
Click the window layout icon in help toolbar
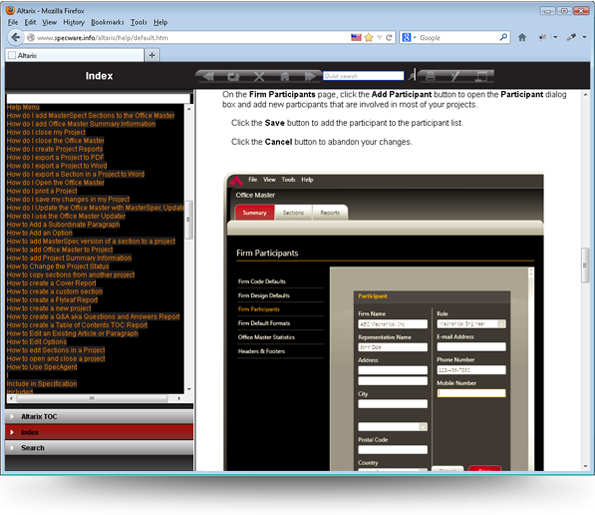481,76
